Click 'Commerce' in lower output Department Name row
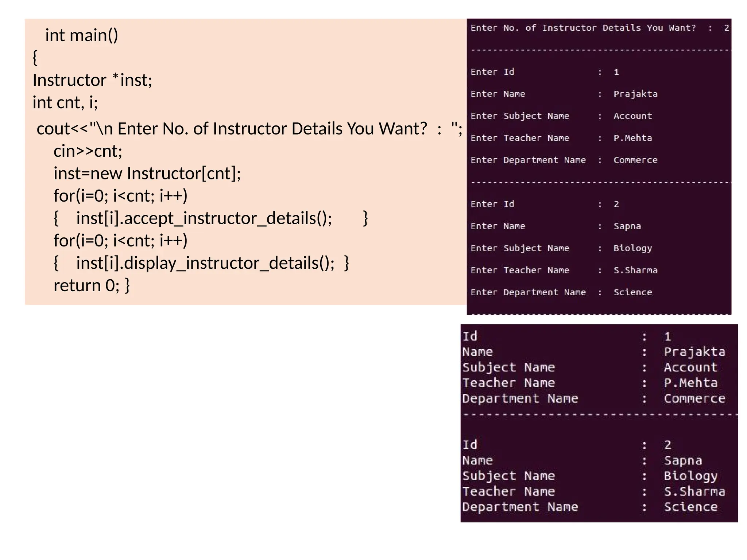The image size is (747, 560). pos(694,398)
